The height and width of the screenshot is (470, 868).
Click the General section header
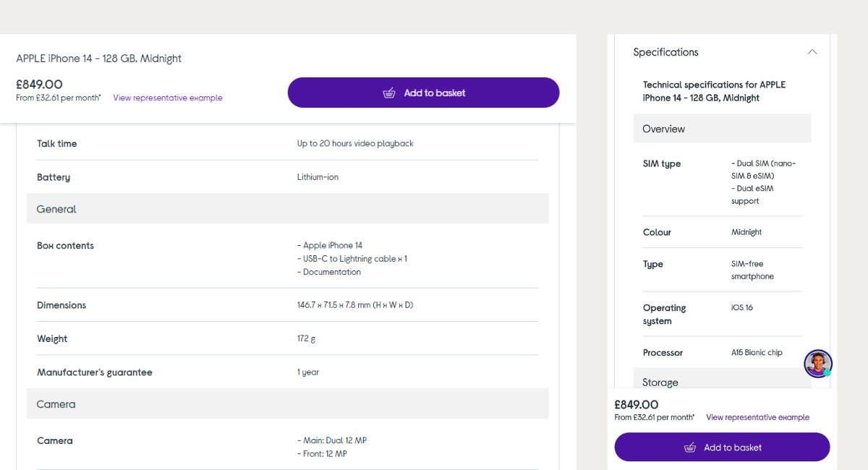[288, 209]
